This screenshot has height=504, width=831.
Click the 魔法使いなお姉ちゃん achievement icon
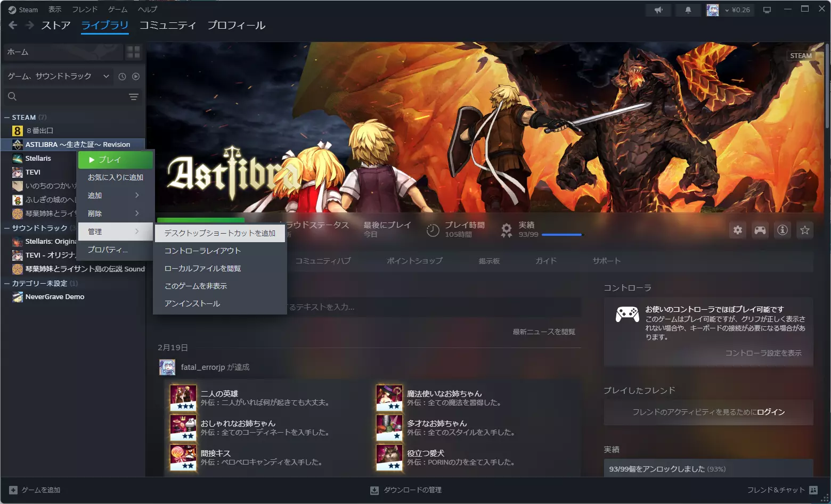pos(389,398)
